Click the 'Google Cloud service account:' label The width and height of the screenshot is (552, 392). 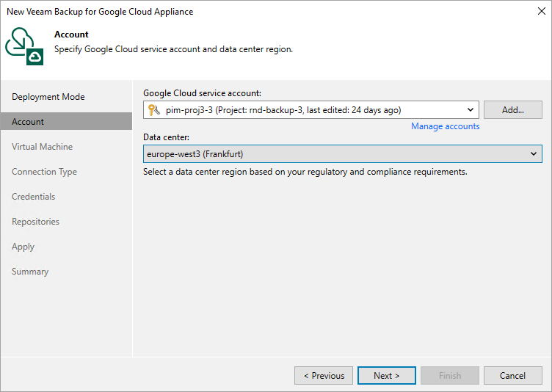[202, 93]
